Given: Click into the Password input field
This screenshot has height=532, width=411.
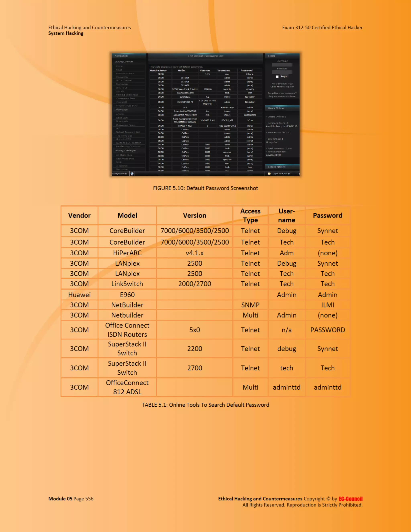Looking at the screenshot, I should 282,72.
